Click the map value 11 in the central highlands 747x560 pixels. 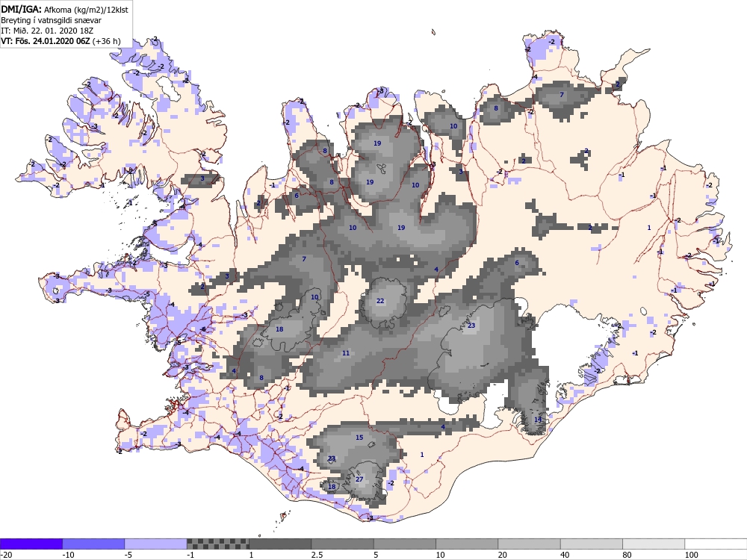(x=346, y=353)
